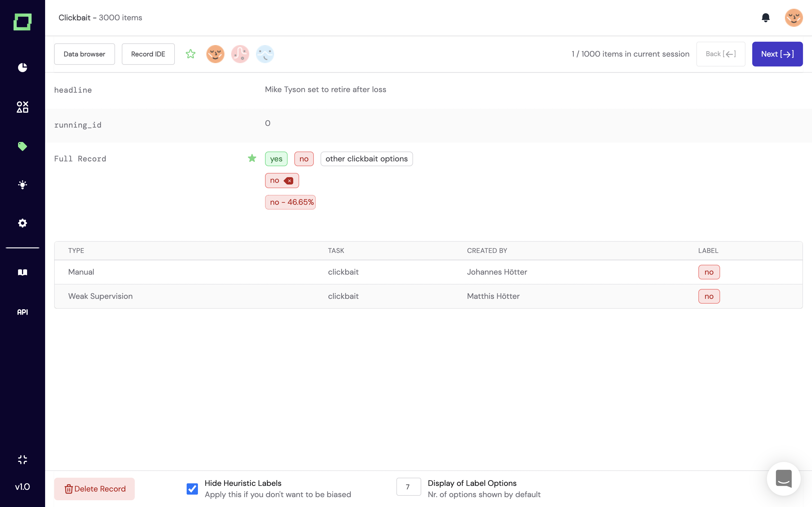Click the green tag labeling icon in sidebar
The height and width of the screenshot is (507, 812).
tap(23, 146)
